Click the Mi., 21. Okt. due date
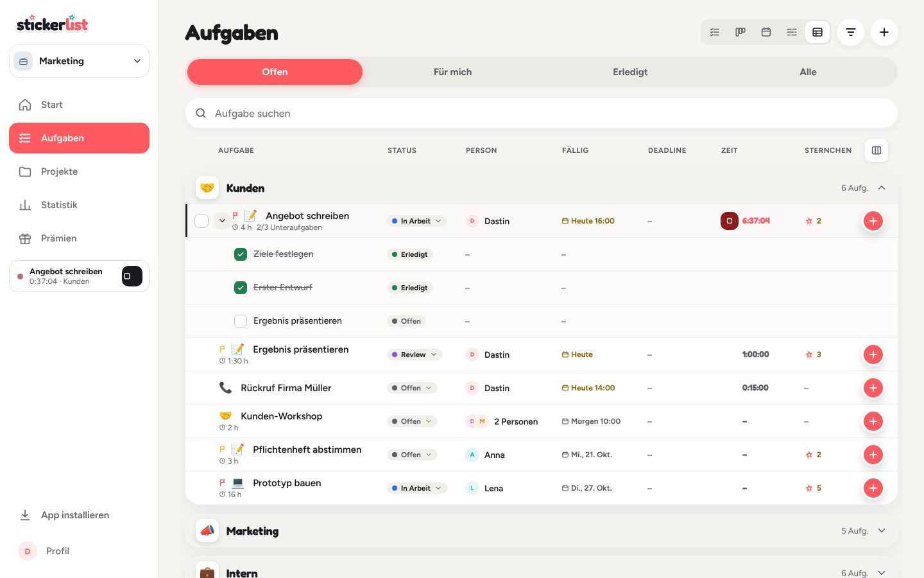Viewport: 924px width, 578px height. coord(587,455)
